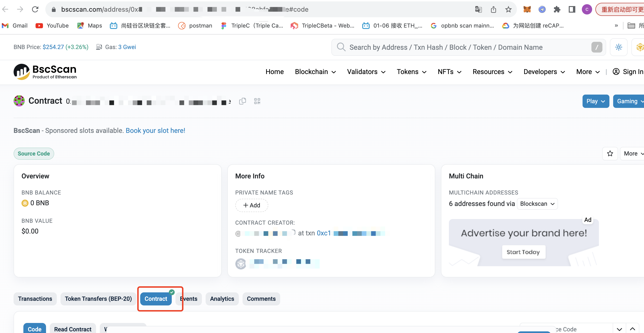Open MetaMask fox extension
This screenshot has width=644, height=333.
[527, 10]
